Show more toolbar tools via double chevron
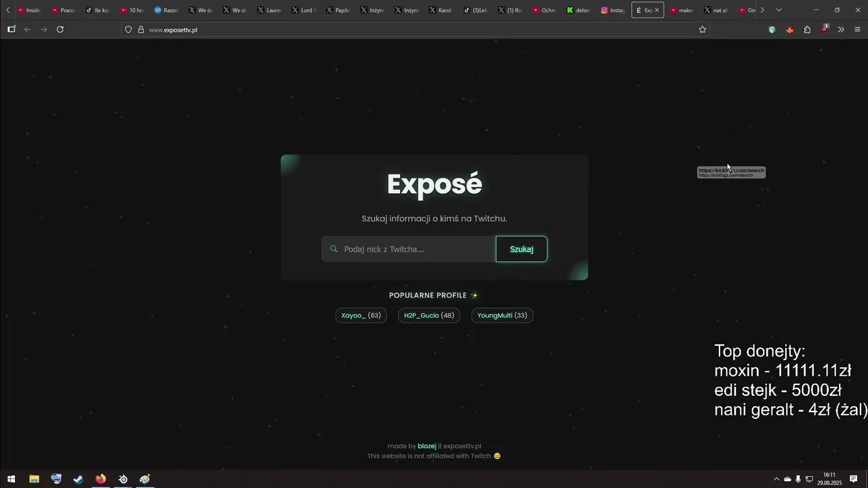This screenshot has width=868, height=488. (x=841, y=30)
